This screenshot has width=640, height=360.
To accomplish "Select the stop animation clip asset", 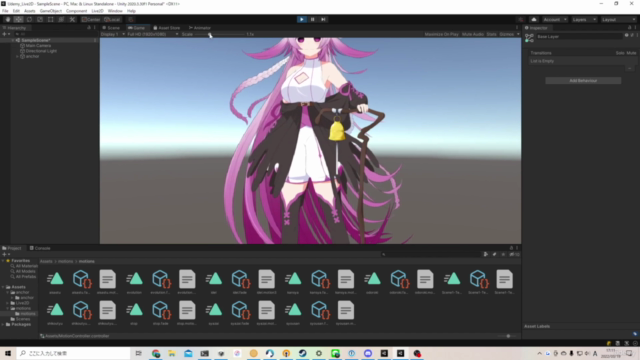I will pos(134,313).
